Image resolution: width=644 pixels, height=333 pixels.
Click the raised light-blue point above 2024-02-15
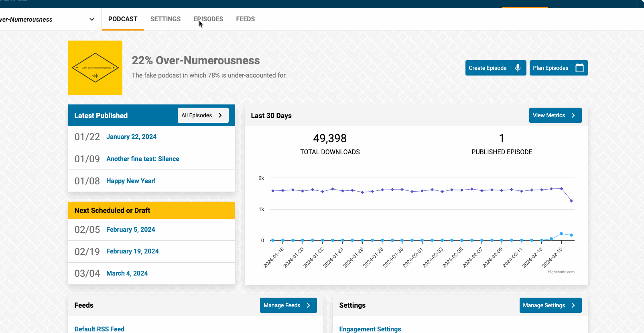coord(561,234)
